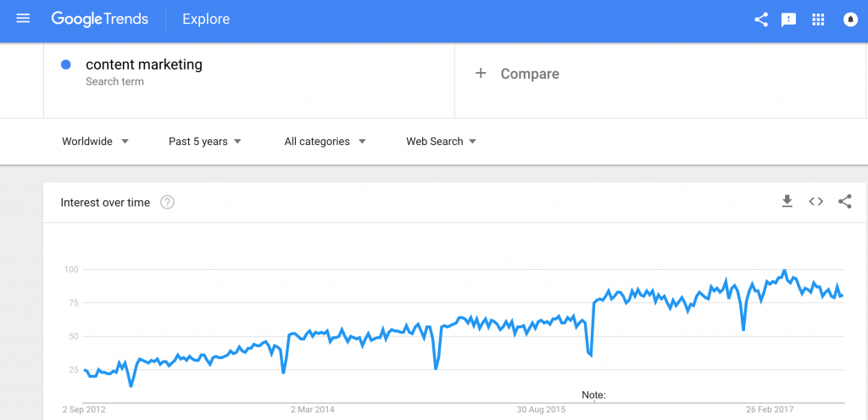Image resolution: width=868 pixels, height=420 pixels.
Task: Expand the Worldwide region dropdown
Action: (x=95, y=142)
